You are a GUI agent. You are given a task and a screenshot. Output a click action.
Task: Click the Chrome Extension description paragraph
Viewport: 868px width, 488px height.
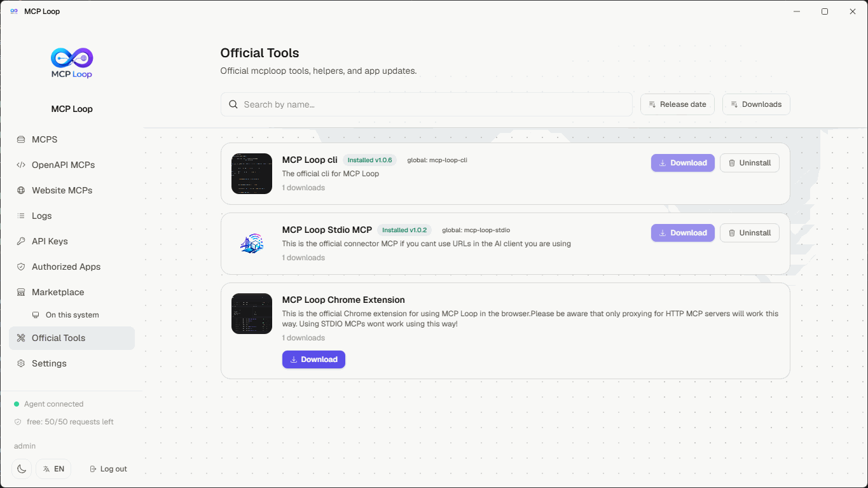pyautogui.click(x=530, y=319)
